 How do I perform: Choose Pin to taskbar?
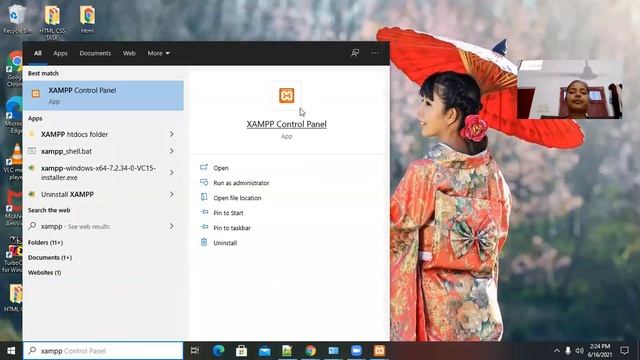tap(232, 228)
